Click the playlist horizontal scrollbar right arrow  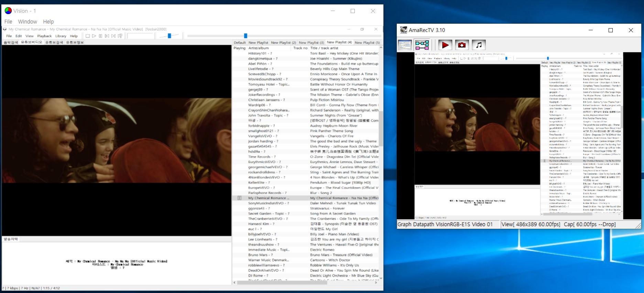click(x=376, y=283)
